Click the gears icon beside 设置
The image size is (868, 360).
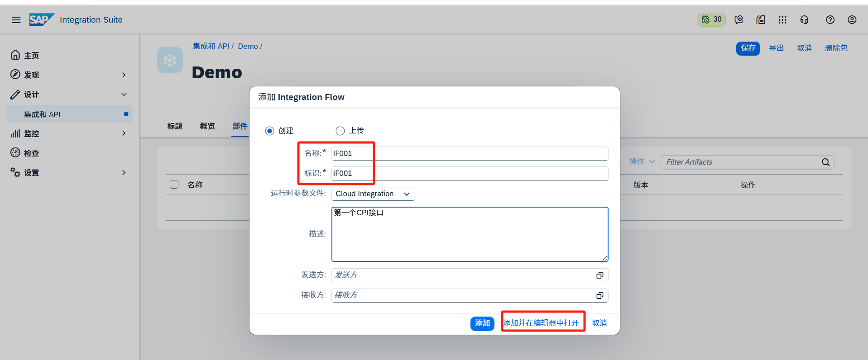[15, 172]
